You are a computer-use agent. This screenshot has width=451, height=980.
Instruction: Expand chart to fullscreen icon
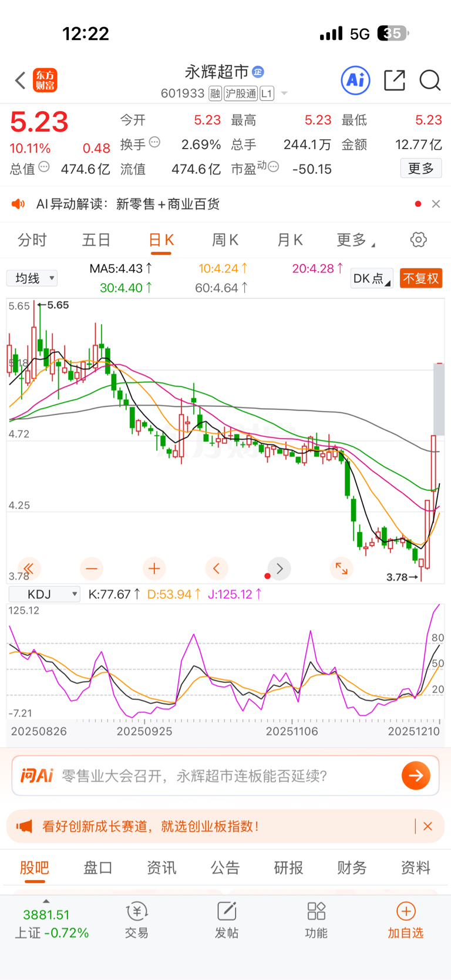(341, 568)
